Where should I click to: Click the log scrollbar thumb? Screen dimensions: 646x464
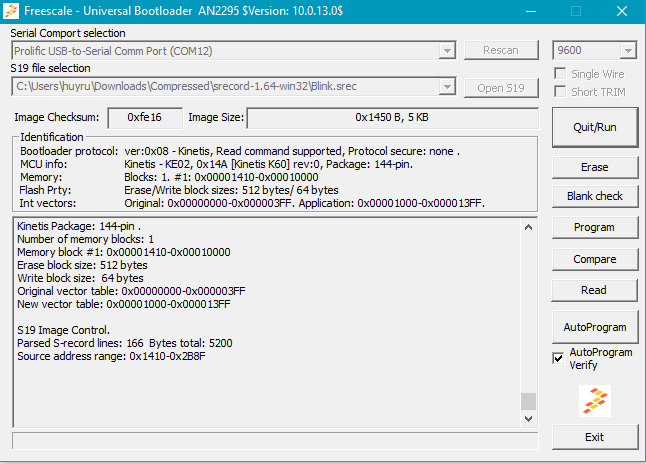pyautogui.click(x=529, y=401)
